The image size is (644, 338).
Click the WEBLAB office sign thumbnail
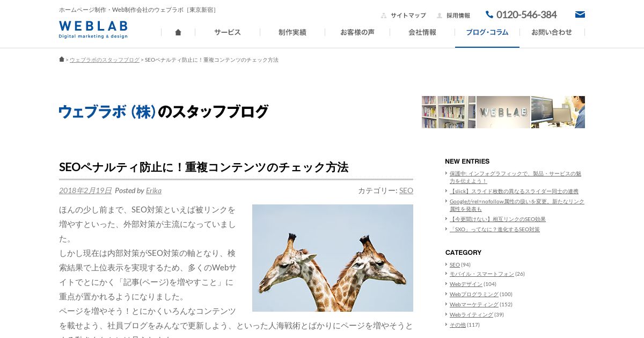(503, 112)
